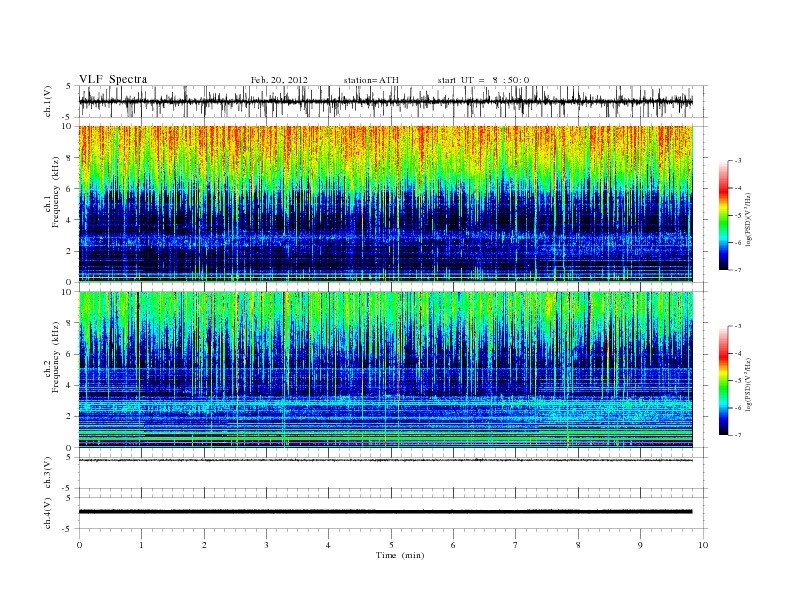Click time axis tick label "6"
This screenshot has width=792, height=612.
pos(453,545)
